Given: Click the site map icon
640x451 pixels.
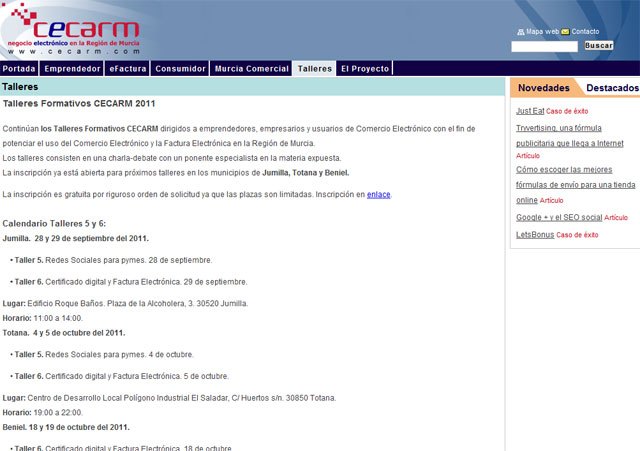Looking at the screenshot, I should [520, 32].
